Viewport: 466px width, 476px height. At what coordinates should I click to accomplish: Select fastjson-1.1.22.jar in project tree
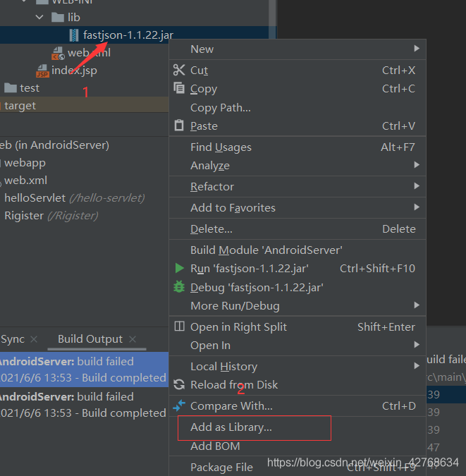(x=128, y=35)
